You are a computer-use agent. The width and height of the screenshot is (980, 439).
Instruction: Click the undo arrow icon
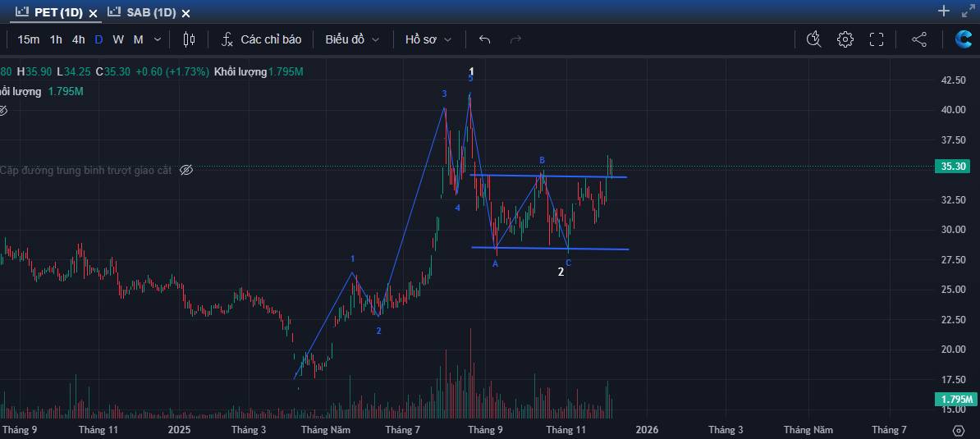coord(484,39)
